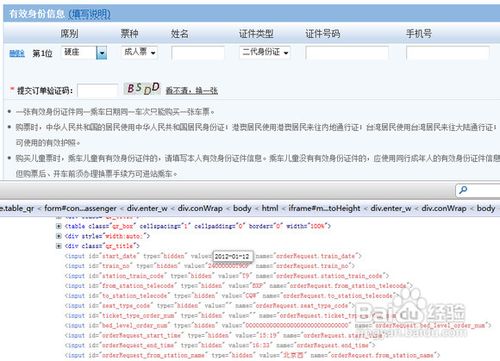Select the input id bed_level_order_num line
This screenshot has height=361, width=500.
pyautogui.click(x=278, y=325)
